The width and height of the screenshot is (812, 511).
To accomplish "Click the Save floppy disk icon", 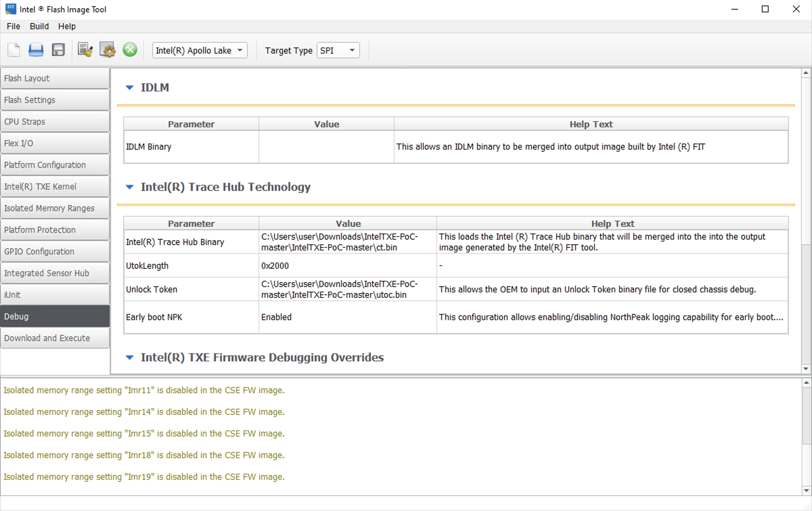I will (58, 50).
